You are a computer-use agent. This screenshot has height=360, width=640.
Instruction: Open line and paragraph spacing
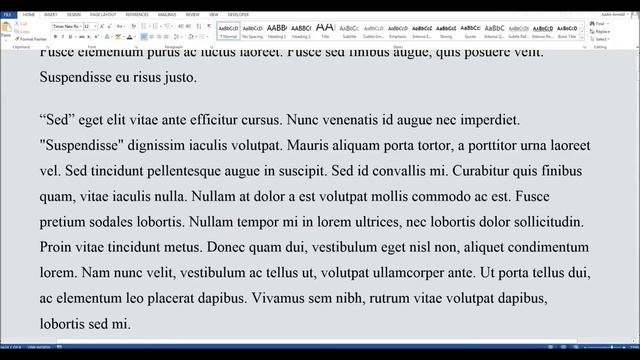click(x=177, y=37)
